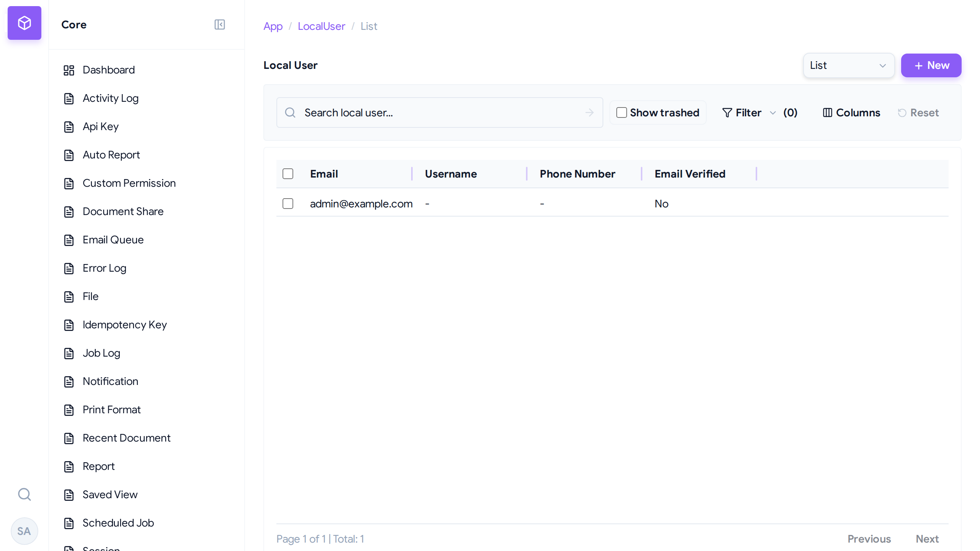Click the search arrow submit icon
This screenshot has width=980, height=551.
tap(590, 112)
